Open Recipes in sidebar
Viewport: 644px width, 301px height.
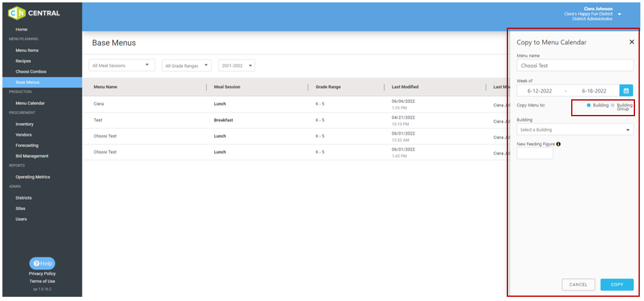point(23,61)
